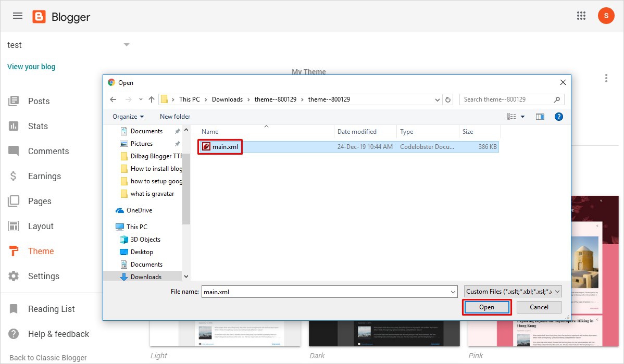Click the Up folder arrow
The height and width of the screenshot is (364, 624).
click(x=152, y=99)
